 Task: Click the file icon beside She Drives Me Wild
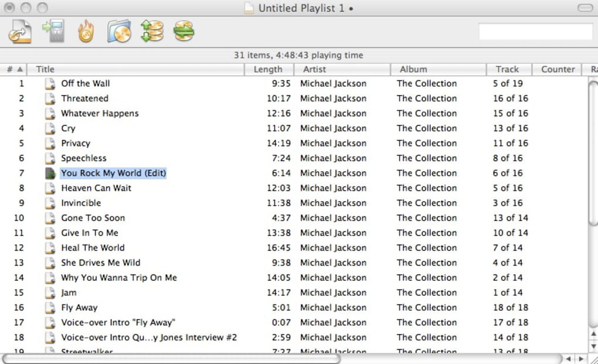point(50,263)
